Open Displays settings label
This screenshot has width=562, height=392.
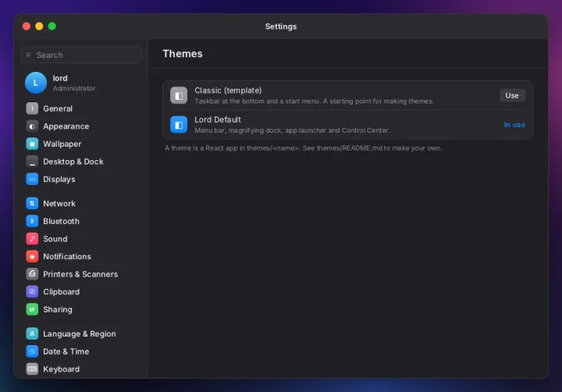pyautogui.click(x=59, y=179)
